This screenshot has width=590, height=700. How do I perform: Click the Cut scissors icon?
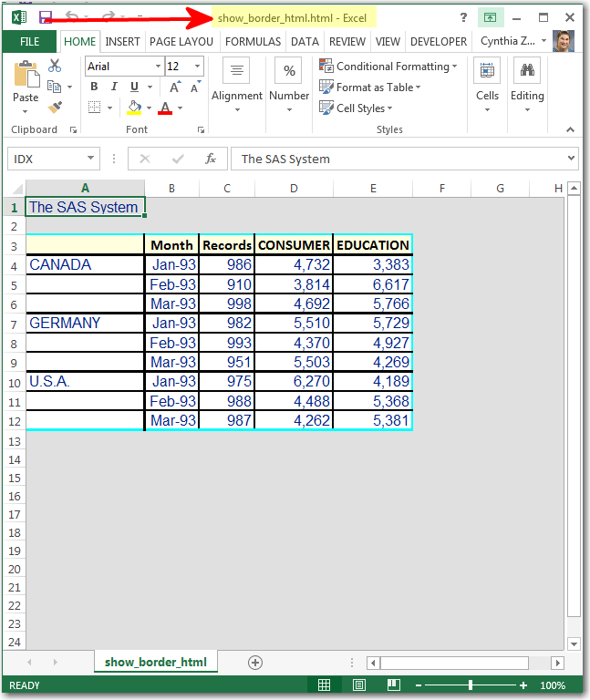coord(55,66)
